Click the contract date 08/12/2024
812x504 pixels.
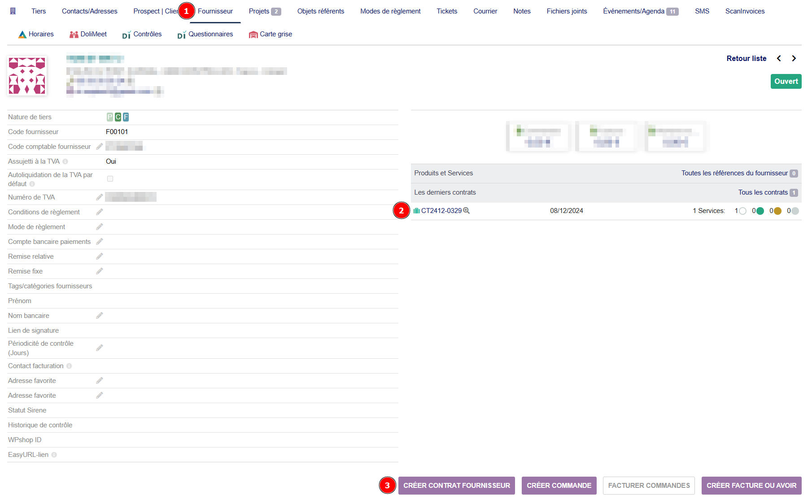pyautogui.click(x=567, y=211)
